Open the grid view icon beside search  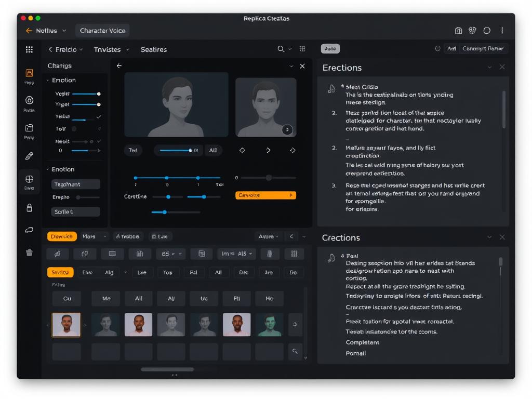[302, 49]
